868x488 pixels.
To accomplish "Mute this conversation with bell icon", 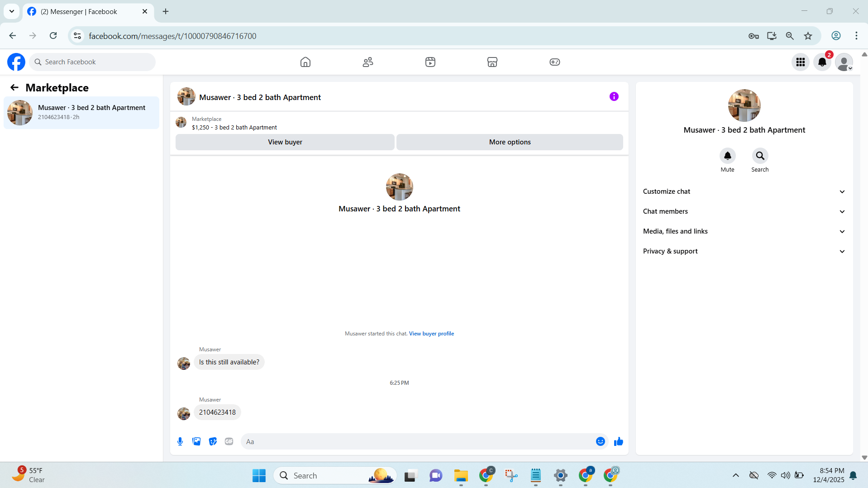I will 728,156.
